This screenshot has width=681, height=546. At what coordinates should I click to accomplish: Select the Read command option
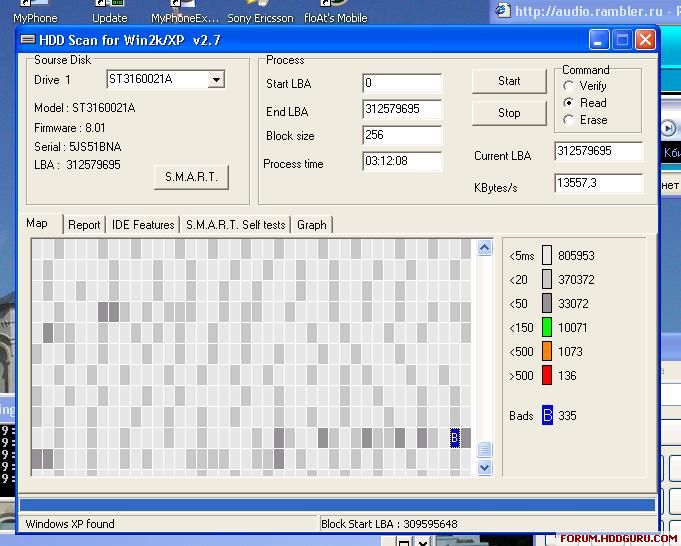[569, 103]
